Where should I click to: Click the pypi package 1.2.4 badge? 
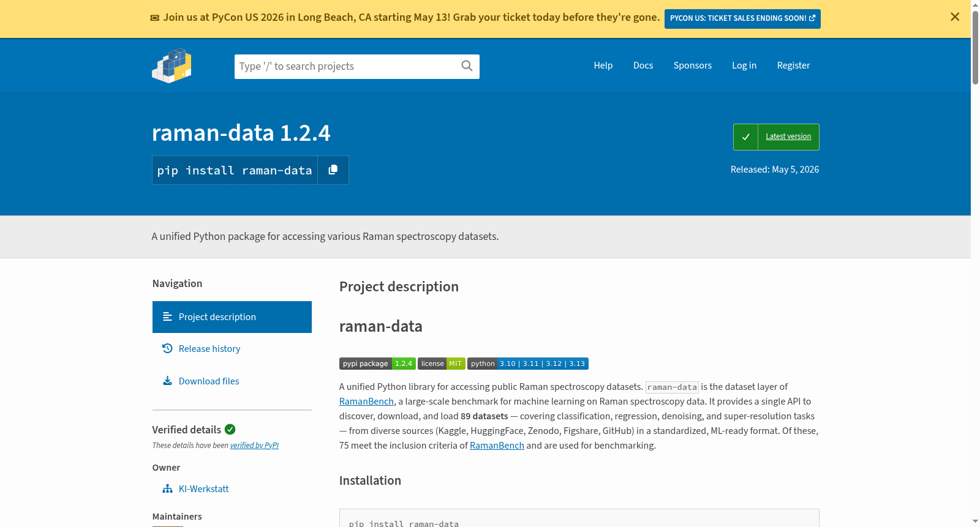[x=377, y=364]
